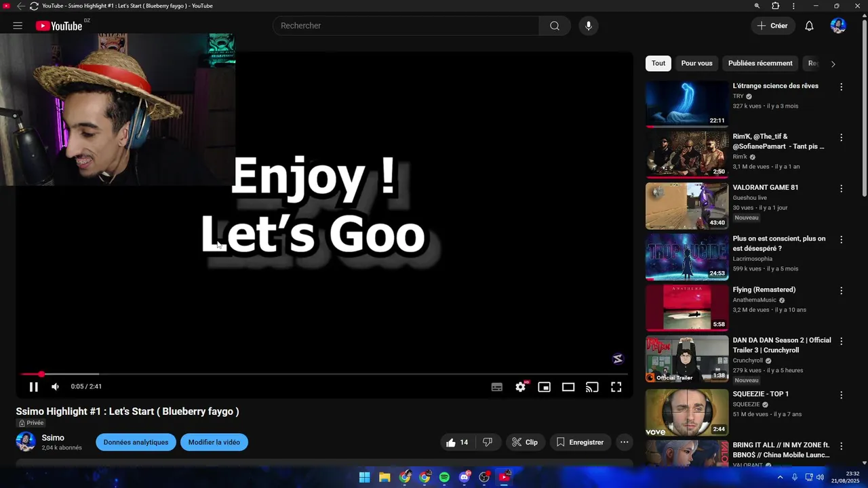Enter fullscreen mode
This screenshot has width=868, height=488.
click(x=616, y=387)
